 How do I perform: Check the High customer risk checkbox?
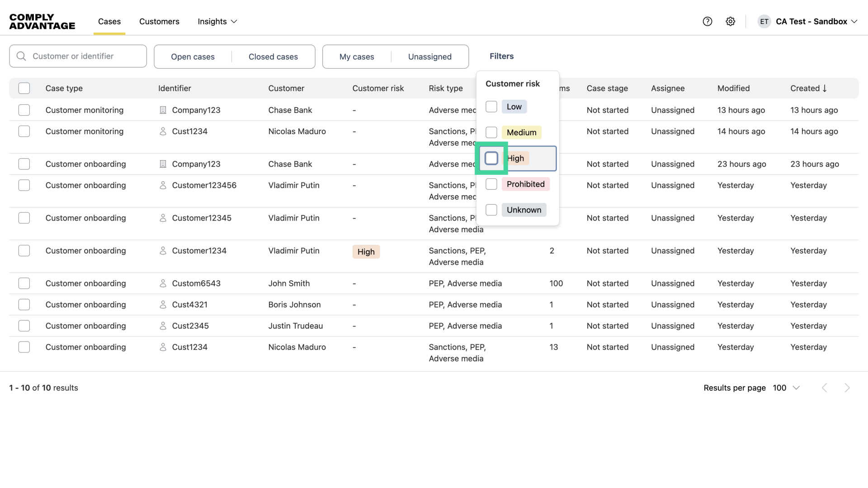coord(491,158)
